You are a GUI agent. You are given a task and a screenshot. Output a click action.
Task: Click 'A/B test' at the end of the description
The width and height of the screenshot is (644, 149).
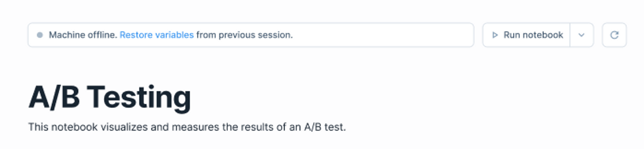tap(324, 127)
